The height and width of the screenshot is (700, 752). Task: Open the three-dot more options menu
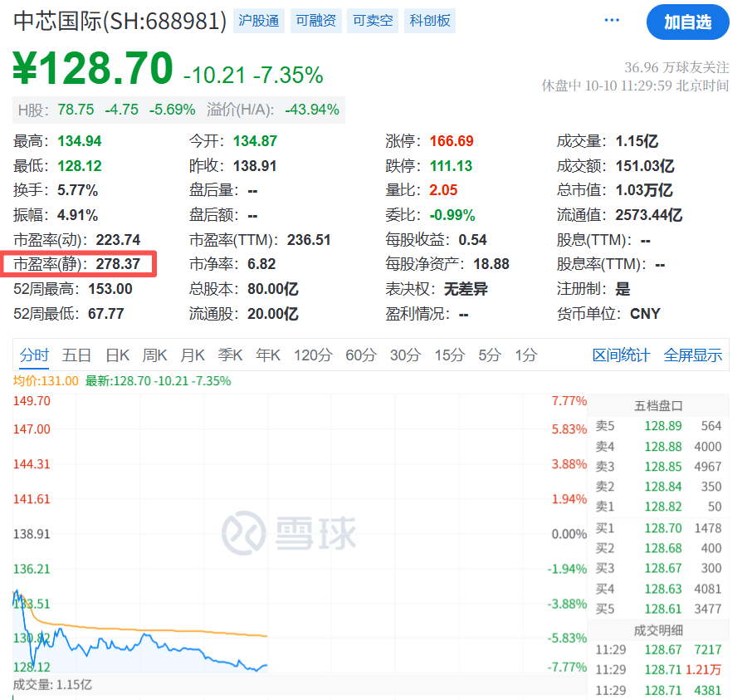(x=613, y=21)
